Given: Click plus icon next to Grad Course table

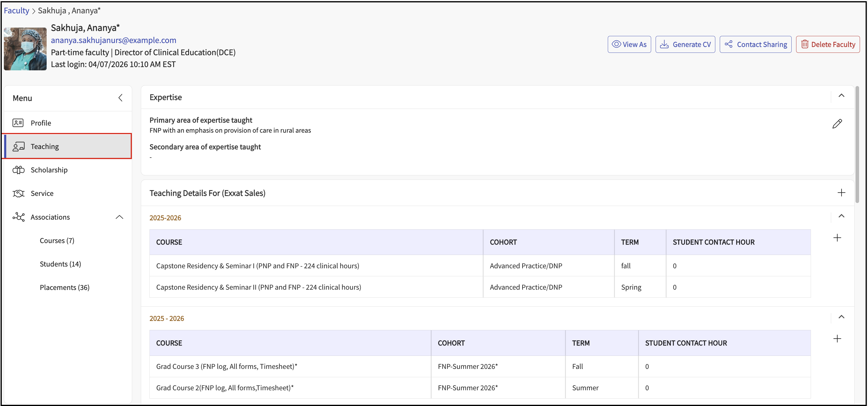Looking at the screenshot, I should (x=837, y=339).
